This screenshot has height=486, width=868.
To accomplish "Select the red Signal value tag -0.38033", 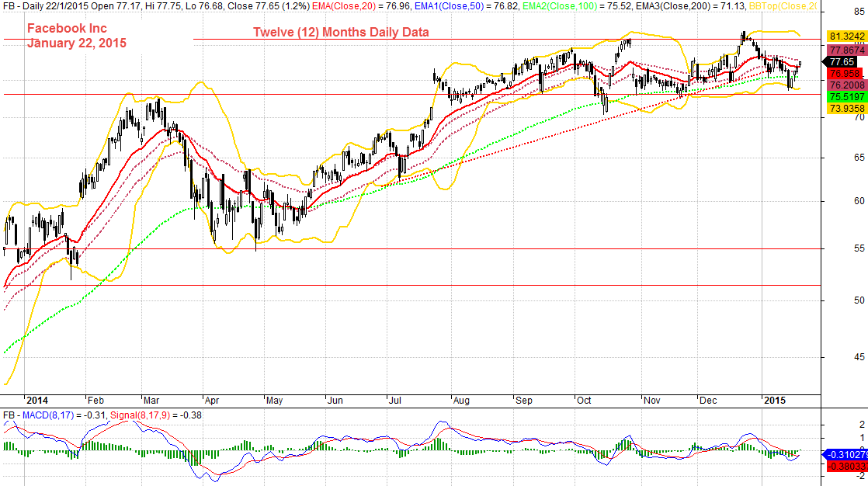I will point(847,467).
